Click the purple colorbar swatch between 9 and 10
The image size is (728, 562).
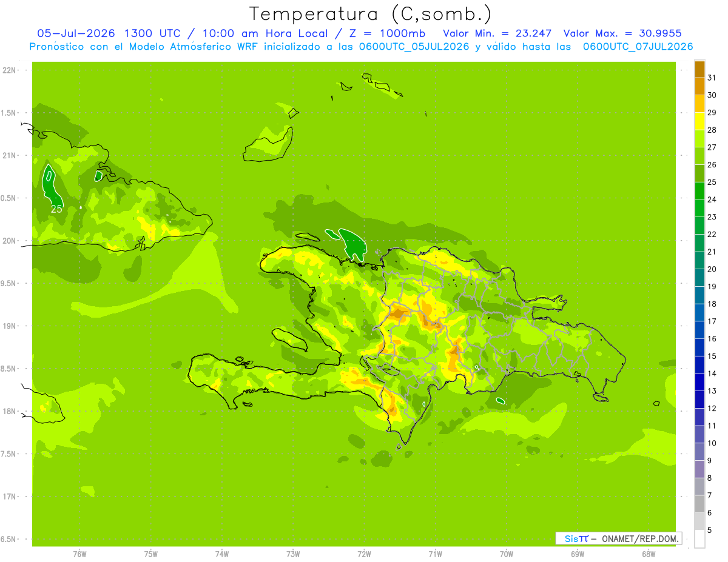(x=699, y=452)
